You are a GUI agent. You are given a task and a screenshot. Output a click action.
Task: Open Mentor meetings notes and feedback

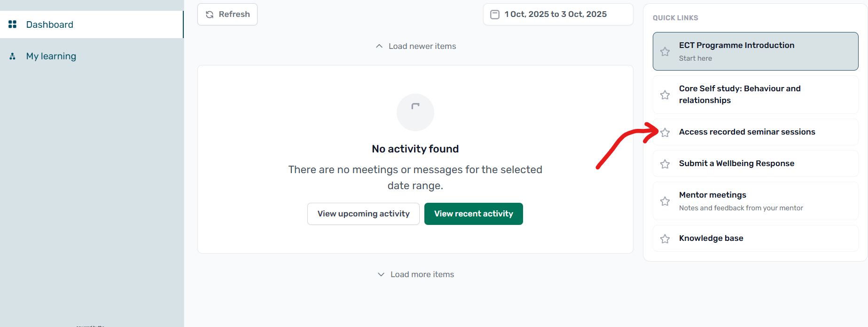741,201
